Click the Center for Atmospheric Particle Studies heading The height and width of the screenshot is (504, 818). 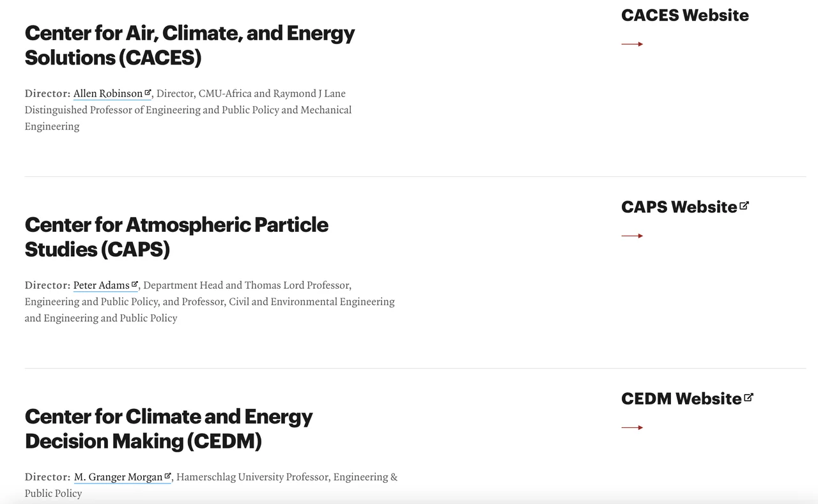coord(176,237)
